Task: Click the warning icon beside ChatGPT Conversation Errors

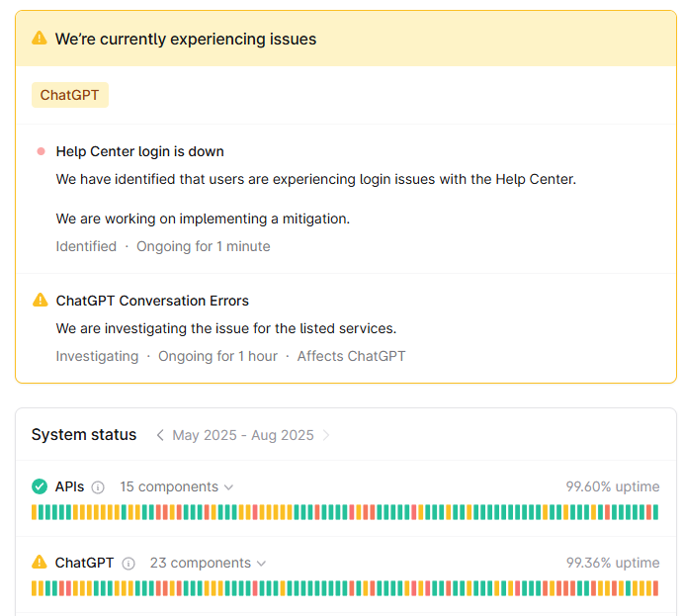Action: (x=41, y=300)
